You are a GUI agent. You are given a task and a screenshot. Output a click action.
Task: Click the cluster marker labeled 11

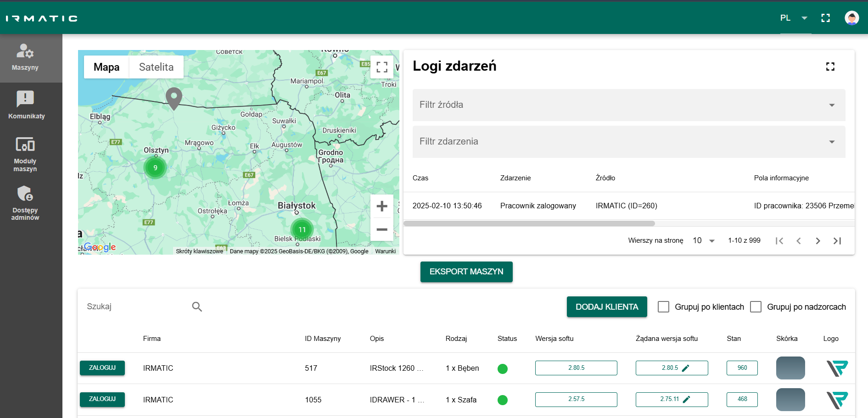(302, 229)
